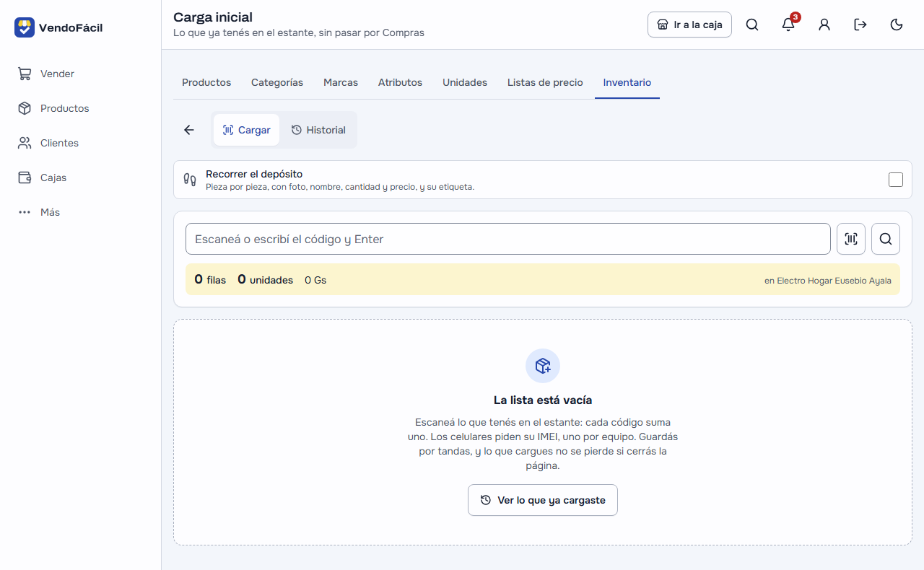Image resolution: width=924 pixels, height=570 pixels.
Task: Click the 'Carga inicial' page title
Action: (213, 17)
